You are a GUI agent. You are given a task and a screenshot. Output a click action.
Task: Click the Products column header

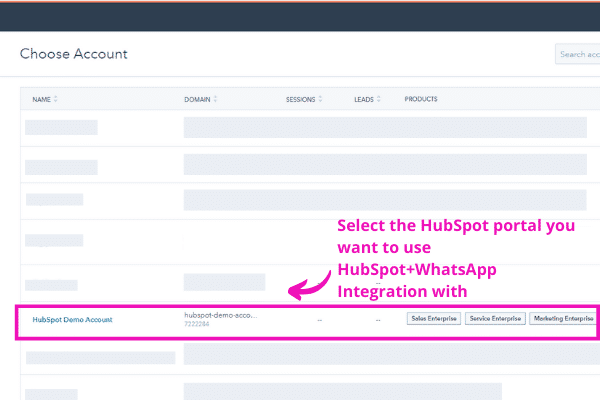pos(421,99)
